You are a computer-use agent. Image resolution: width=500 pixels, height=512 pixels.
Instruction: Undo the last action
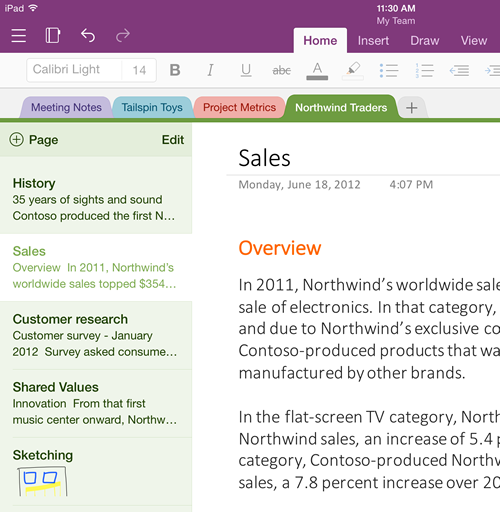coord(88,35)
